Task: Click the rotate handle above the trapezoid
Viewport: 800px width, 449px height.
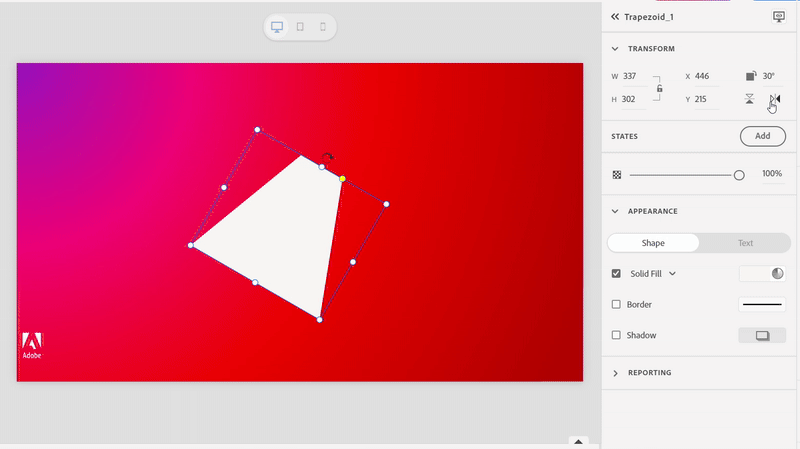Action: coord(328,157)
